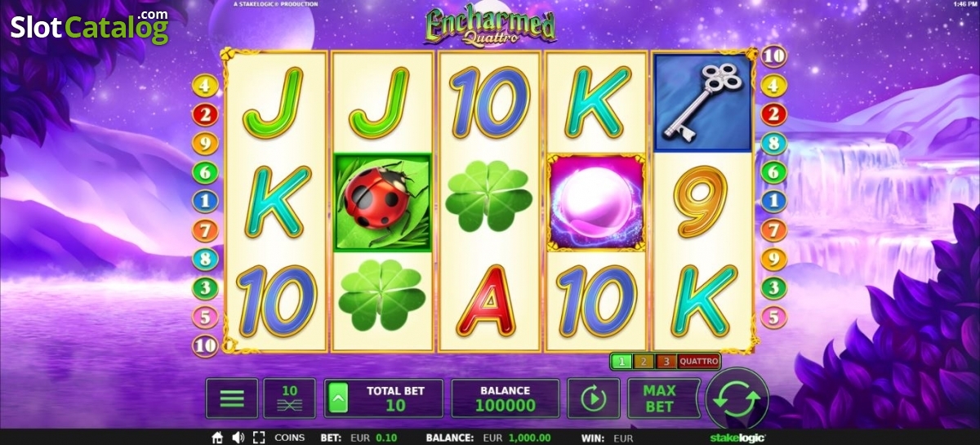Select game mode 2 option
Screen dimensions: 980x445
tap(644, 361)
